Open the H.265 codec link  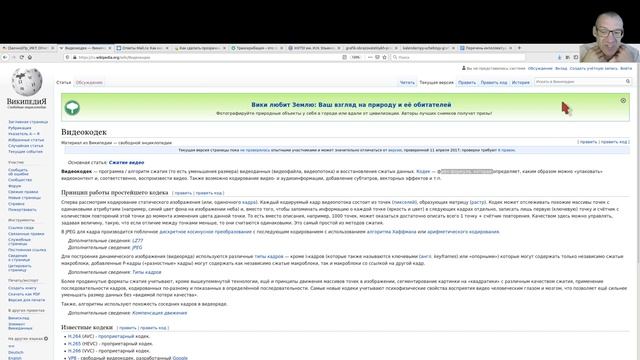tap(74, 344)
